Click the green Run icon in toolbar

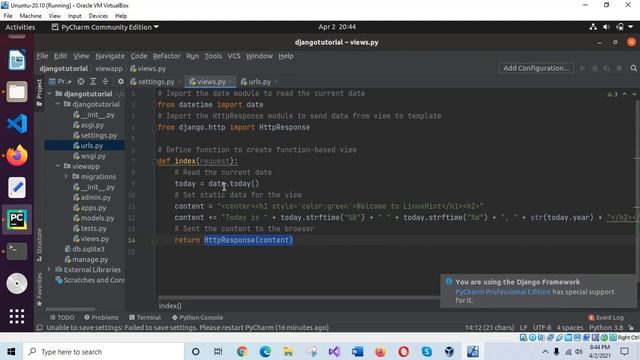click(x=582, y=68)
